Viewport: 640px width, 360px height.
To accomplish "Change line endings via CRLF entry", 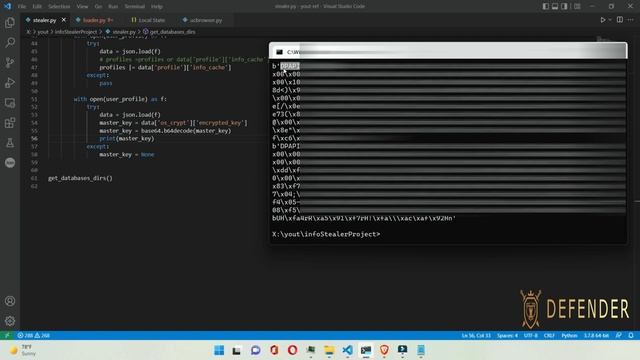I will pyautogui.click(x=549, y=336).
